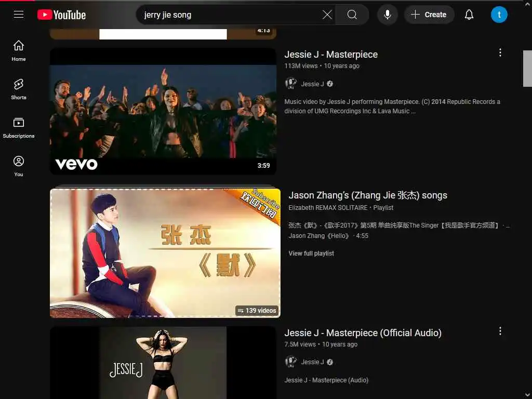Open Subscriptions from sidebar
The width and height of the screenshot is (532, 399).
click(19, 128)
